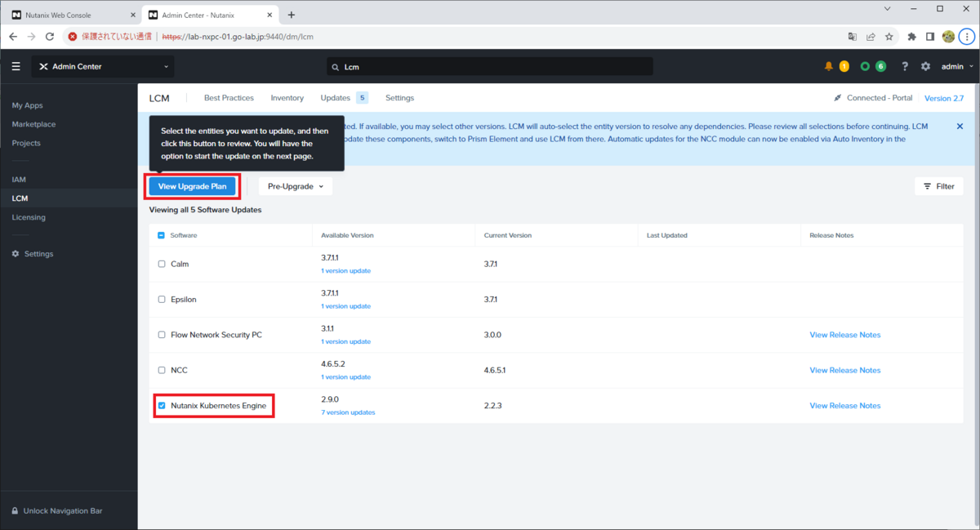Dismiss the blue info banner

click(960, 127)
